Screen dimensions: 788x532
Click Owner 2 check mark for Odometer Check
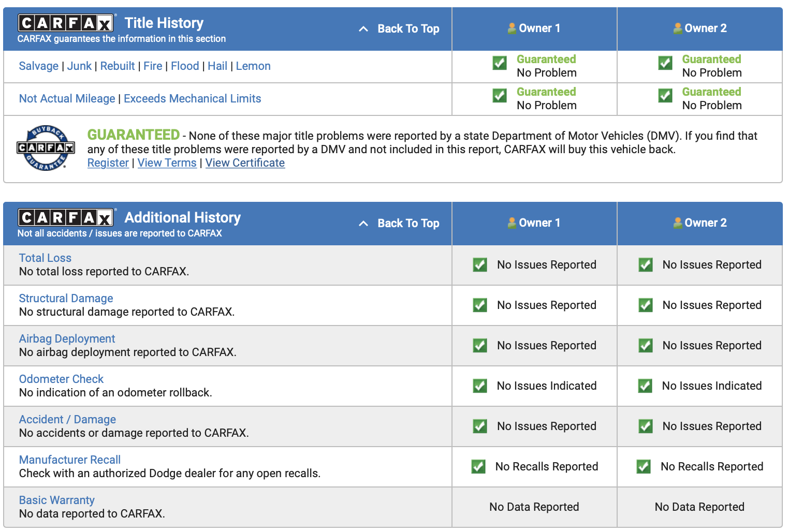click(645, 386)
